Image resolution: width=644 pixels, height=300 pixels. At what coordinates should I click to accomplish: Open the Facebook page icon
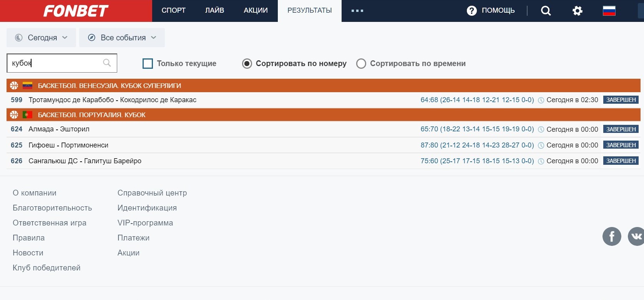(x=612, y=236)
